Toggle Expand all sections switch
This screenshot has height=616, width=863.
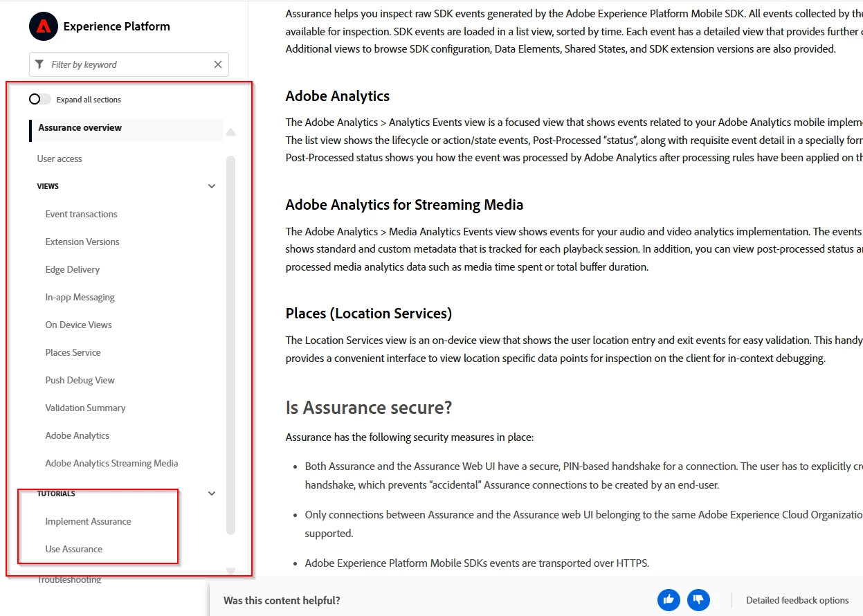[x=39, y=100]
